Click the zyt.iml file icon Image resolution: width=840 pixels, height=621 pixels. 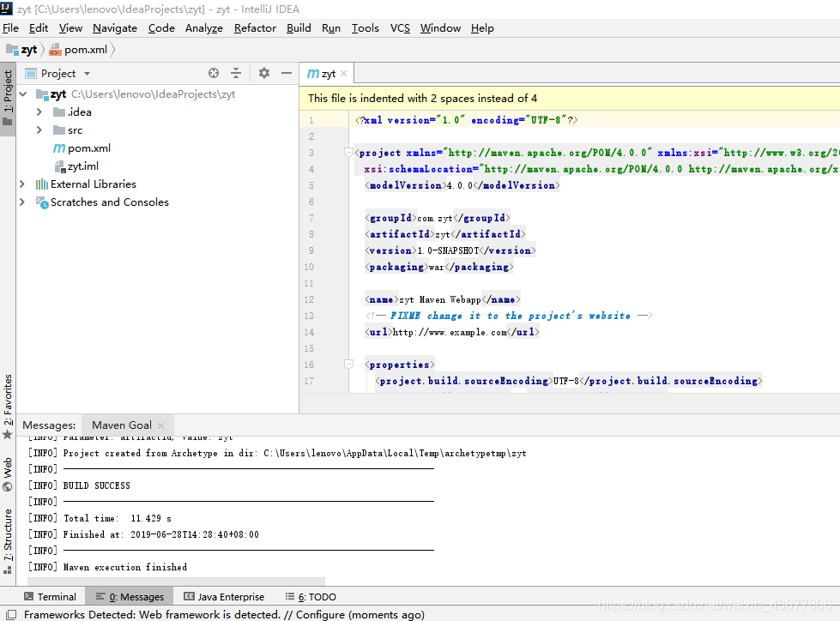click(x=59, y=166)
